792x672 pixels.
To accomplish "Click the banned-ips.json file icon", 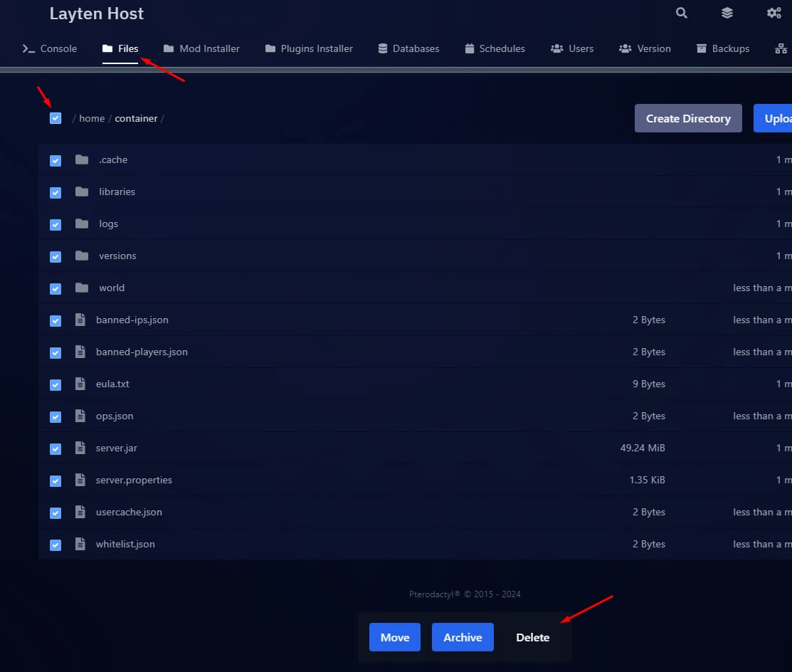I will pyautogui.click(x=80, y=320).
